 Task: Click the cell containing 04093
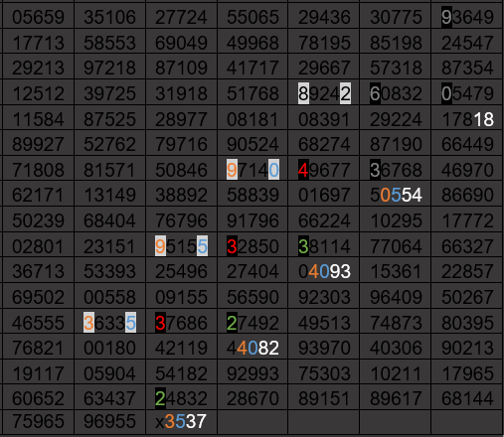point(324,271)
